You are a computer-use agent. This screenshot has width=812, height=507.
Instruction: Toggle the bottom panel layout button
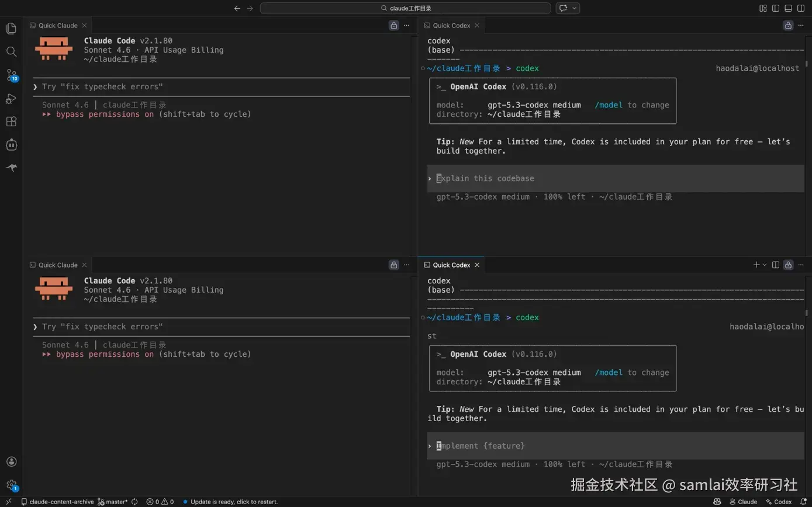tap(788, 8)
